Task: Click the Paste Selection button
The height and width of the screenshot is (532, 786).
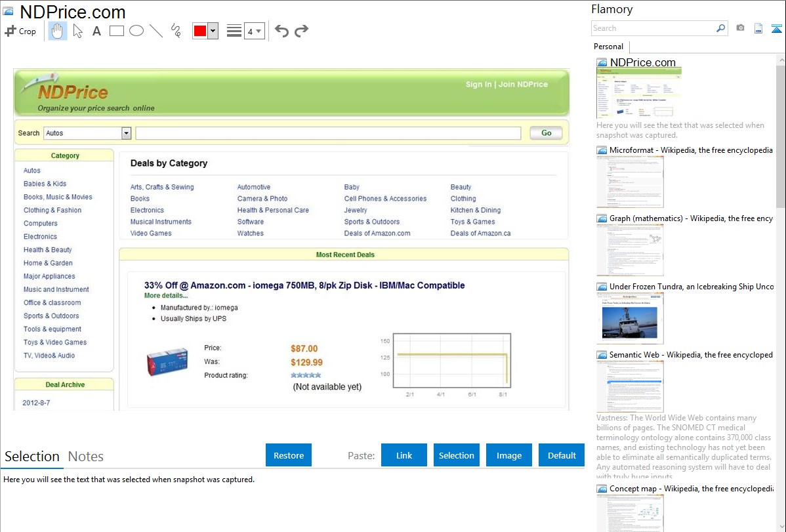Action: pos(456,455)
